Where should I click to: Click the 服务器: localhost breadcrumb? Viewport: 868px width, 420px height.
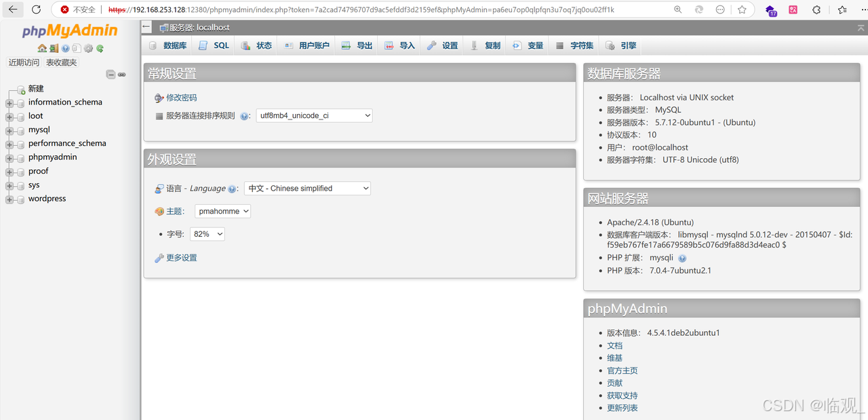tap(199, 27)
